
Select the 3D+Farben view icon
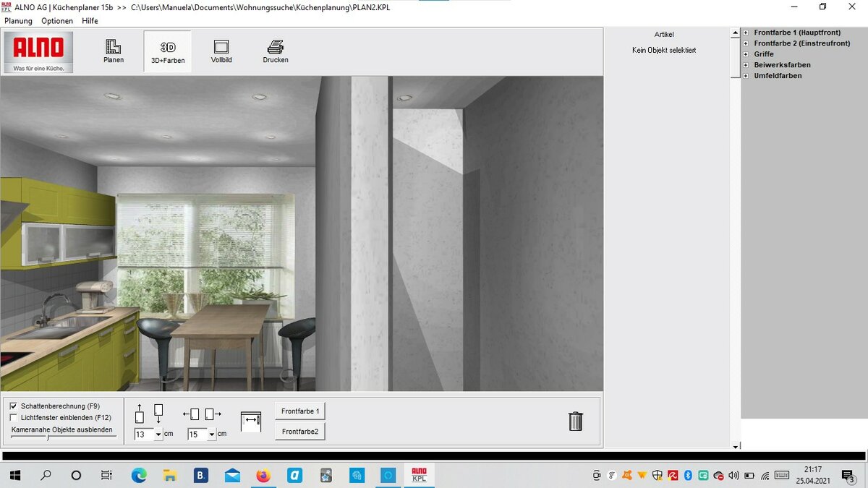pos(168,51)
